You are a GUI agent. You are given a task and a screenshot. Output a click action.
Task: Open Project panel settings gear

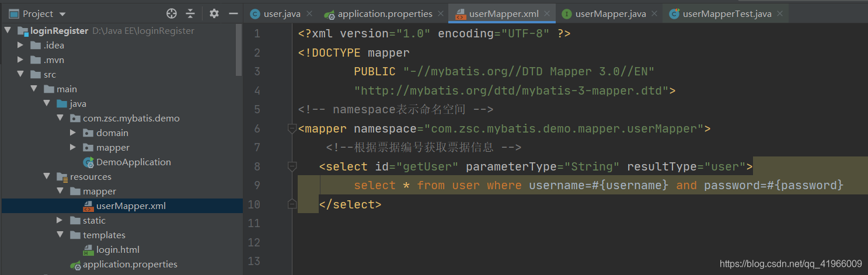pos(214,13)
